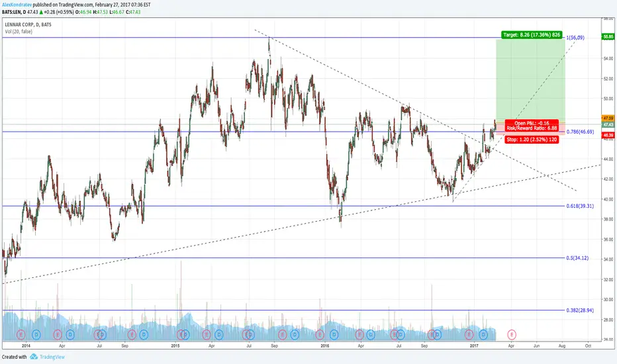Click the dividend D marker just after Apr 2016
The height and width of the screenshot is (364, 617).
tap(370, 335)
